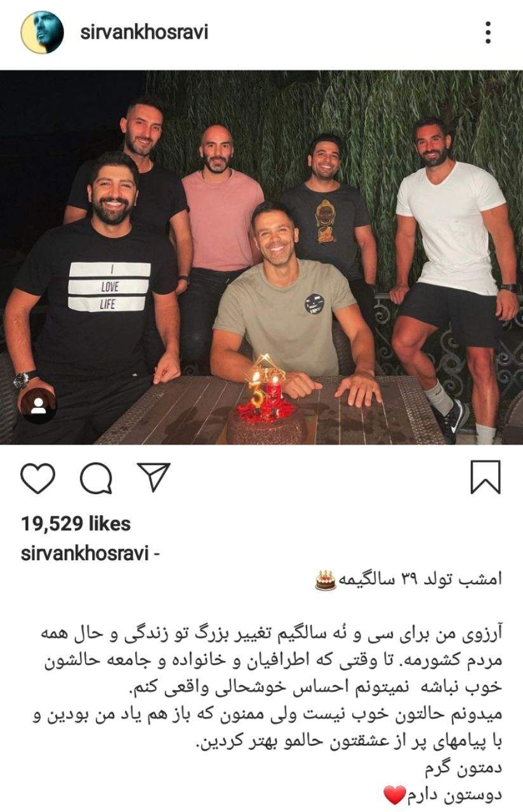This screenshot has width=523, height=812.
Task: Open sirvankhosravi username in post header
Action: (x=144, y=32)
